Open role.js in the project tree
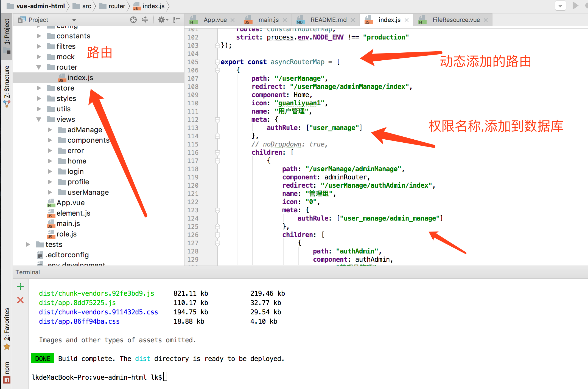This screenshot has height=389, width=588. [66, 234]
